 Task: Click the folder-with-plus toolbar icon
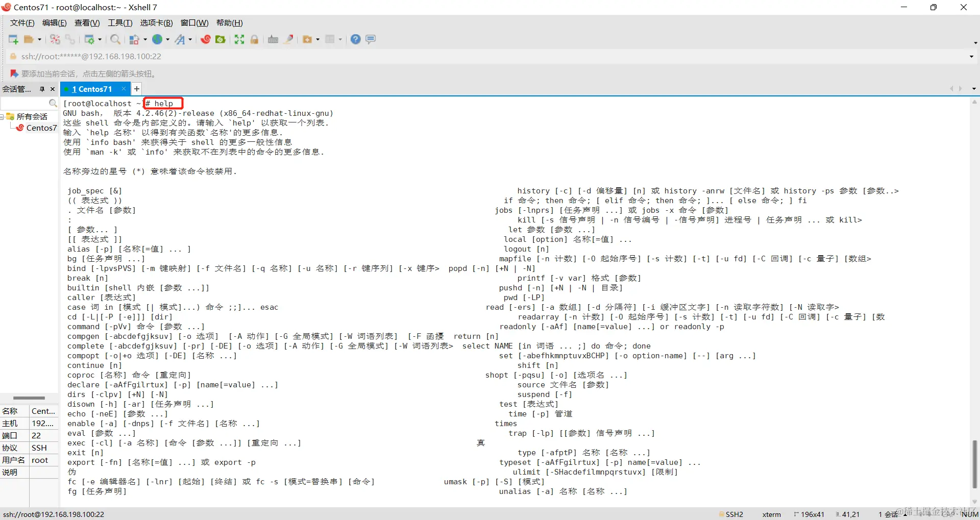pyautogui.click(x=307, y=39)
